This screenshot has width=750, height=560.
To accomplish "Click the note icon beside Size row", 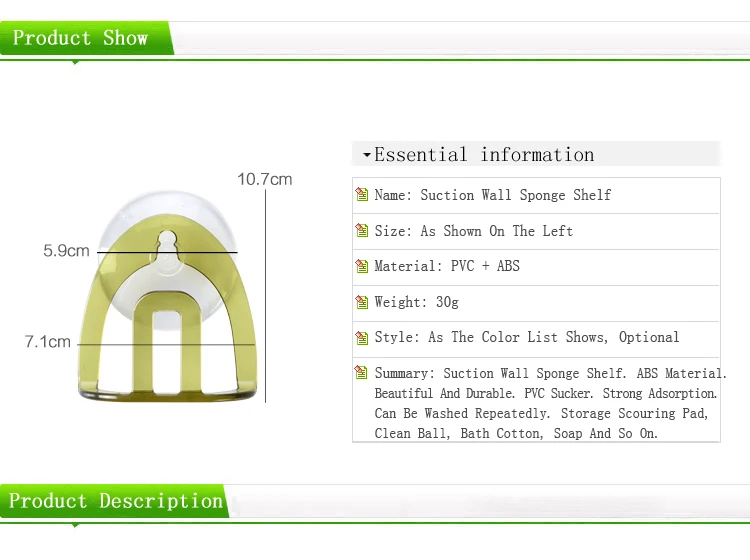I will point(362,231).
